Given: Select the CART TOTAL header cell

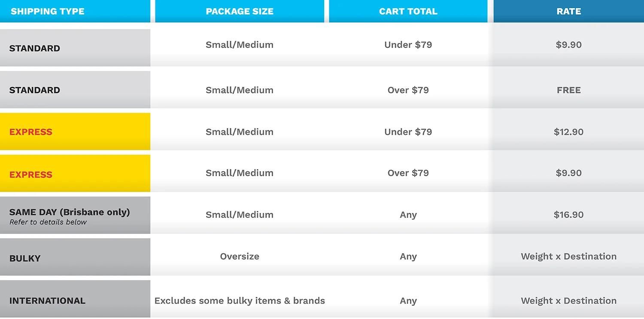Looking at the screenshot, I should pyautogui.click(x=408, y=11).
